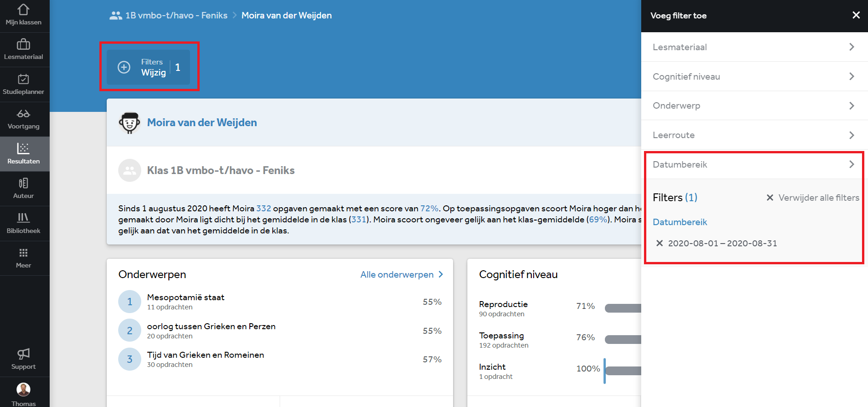Viewport: 868px width, 407px height.
Task: Open Auteur in the sidebar
Action: tap(23, 189)
